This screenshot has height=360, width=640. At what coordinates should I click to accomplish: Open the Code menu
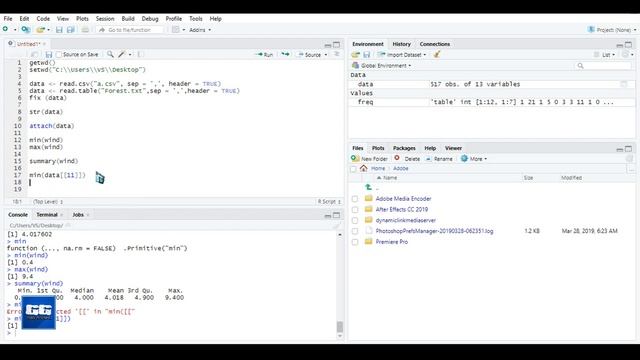pyautogui.click(x=43, y=19)
